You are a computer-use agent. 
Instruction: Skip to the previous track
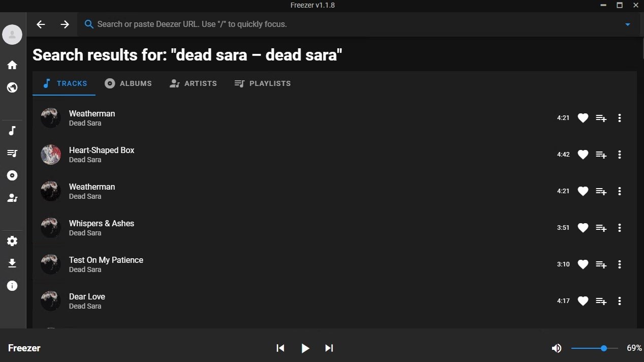(280, 348)
